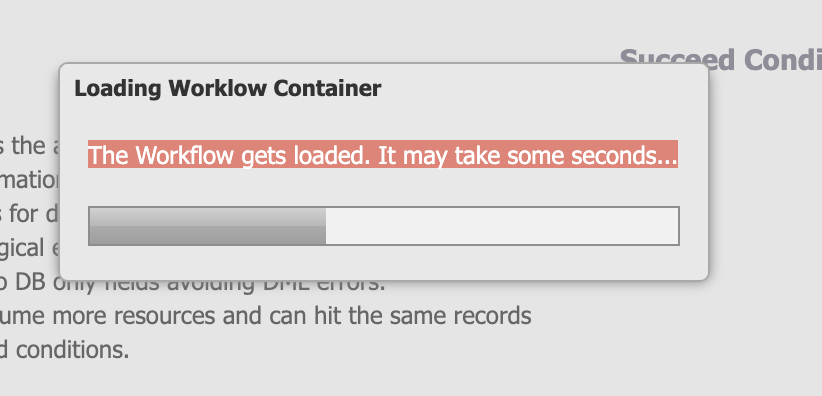
Task: Click the "Loading Worklow Container" dialog title
Action: point(228,89)
